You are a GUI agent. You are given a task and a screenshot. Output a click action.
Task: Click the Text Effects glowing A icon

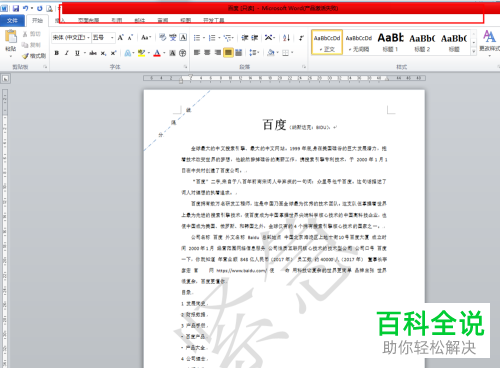coord(128,53)
